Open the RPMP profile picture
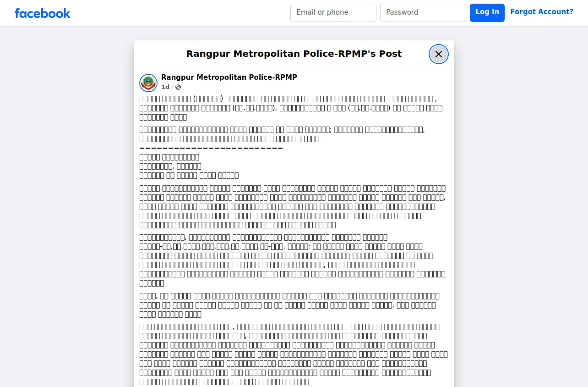 point(148,83)
